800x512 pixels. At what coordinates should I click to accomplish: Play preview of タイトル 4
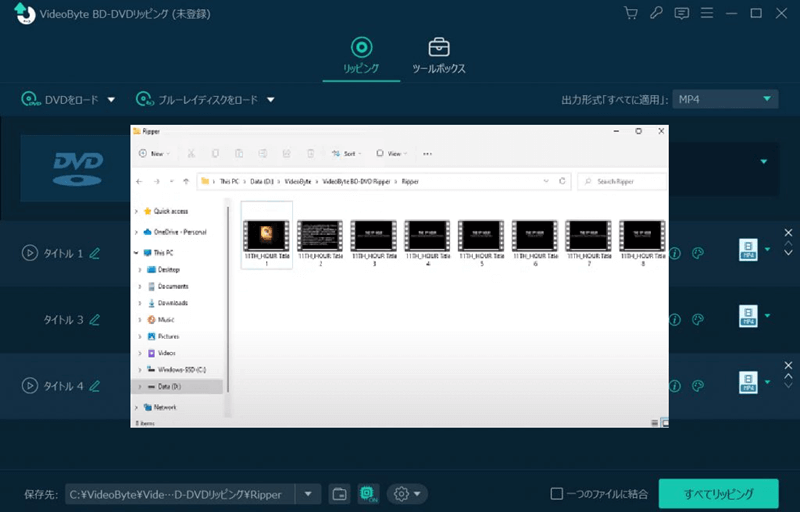click(30, 385)
